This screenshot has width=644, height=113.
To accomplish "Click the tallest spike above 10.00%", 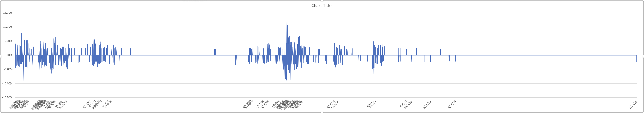I will [x=286, y=20].
